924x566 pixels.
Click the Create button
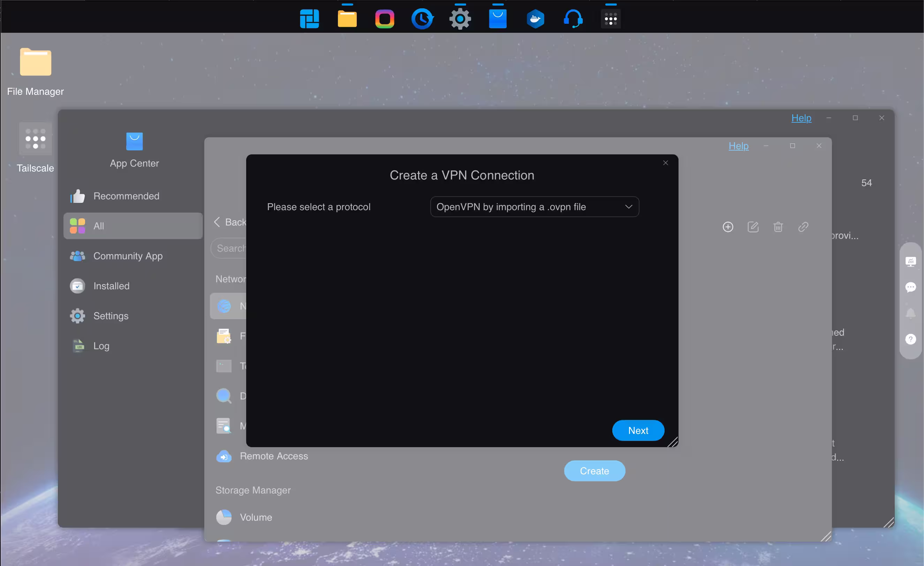pyautogui.click(x=594, y=471)
